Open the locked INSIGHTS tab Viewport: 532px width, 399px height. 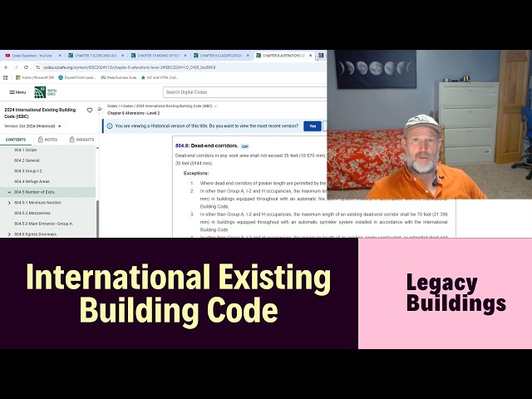tap(81, 140)
